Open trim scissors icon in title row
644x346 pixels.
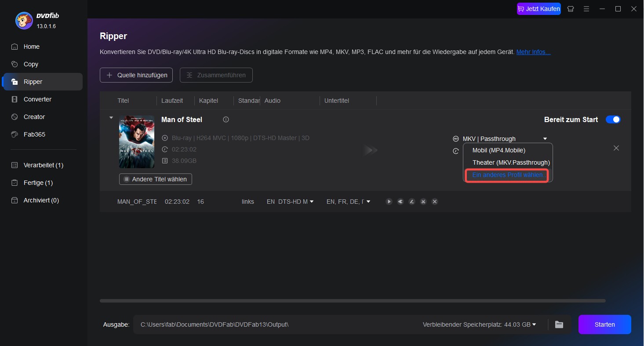click(x=423, y=202)
